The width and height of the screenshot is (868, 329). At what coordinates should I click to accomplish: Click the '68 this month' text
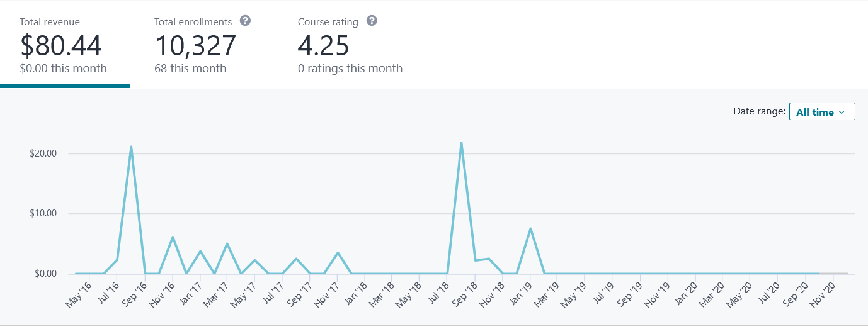[x=190, y=68]
